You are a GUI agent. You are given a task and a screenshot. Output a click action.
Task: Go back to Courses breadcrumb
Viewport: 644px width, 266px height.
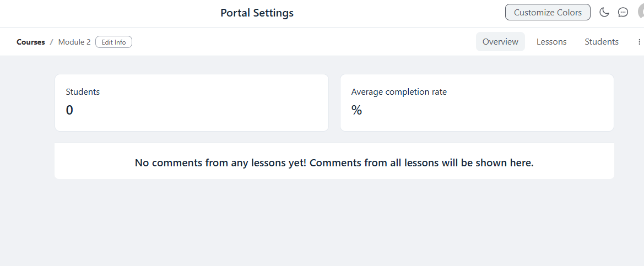[31, 42]
